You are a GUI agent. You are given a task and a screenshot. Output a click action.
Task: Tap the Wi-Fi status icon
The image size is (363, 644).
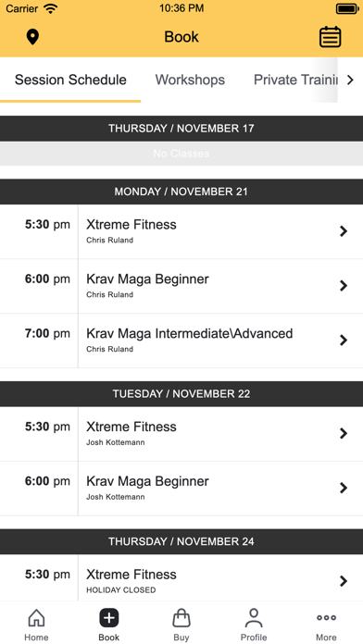click(51, 8)
